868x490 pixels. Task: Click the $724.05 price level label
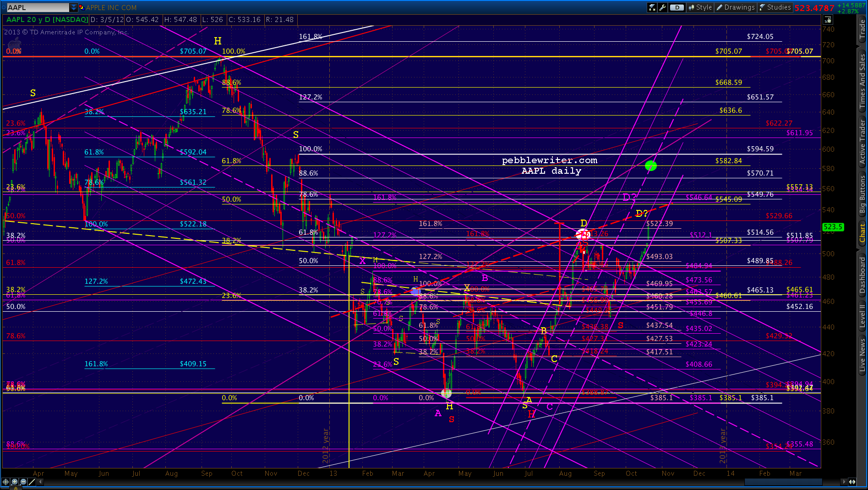pos(760,37)
